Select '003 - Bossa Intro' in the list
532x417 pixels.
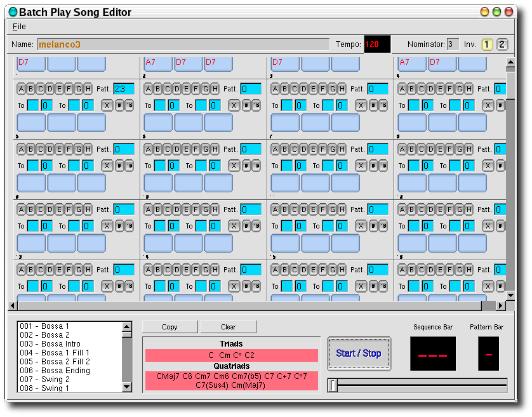pos(69,344)
